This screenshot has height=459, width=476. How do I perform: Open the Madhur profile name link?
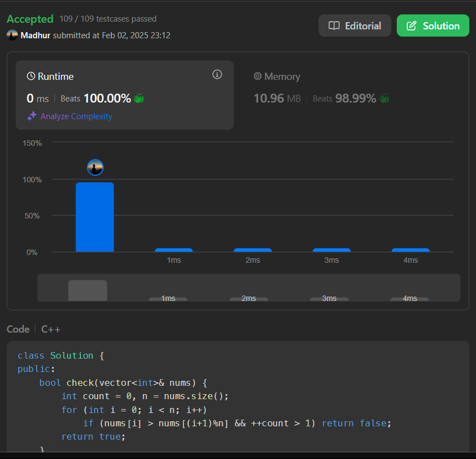click(35, 35)
